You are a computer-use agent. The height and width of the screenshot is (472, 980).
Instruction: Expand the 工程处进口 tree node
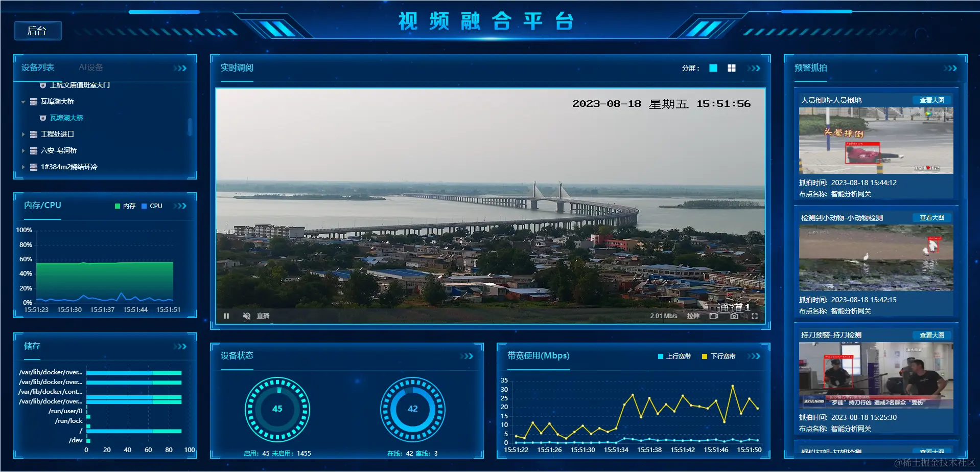click(23, 134)
